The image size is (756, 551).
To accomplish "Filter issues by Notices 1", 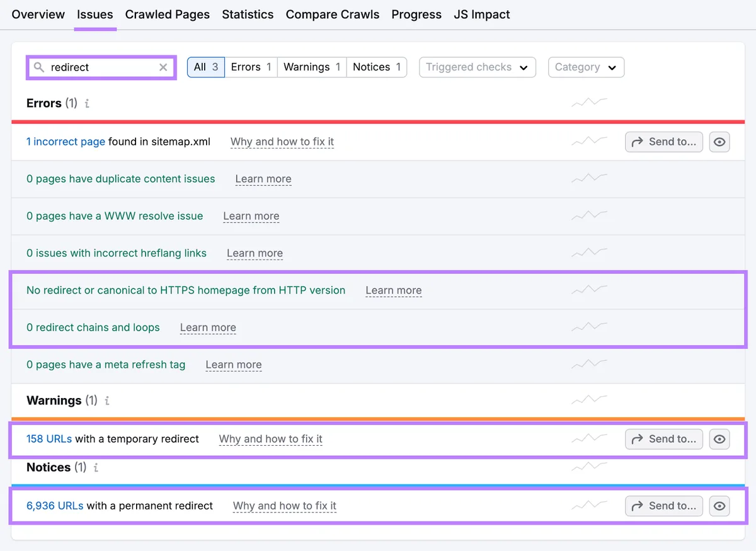I will click(377, 67).
